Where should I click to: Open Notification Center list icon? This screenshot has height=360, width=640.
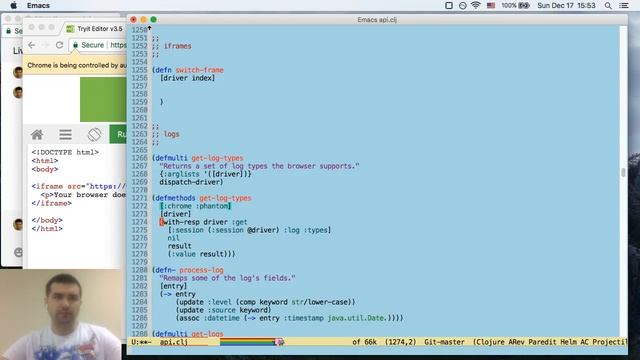[624, 5]
